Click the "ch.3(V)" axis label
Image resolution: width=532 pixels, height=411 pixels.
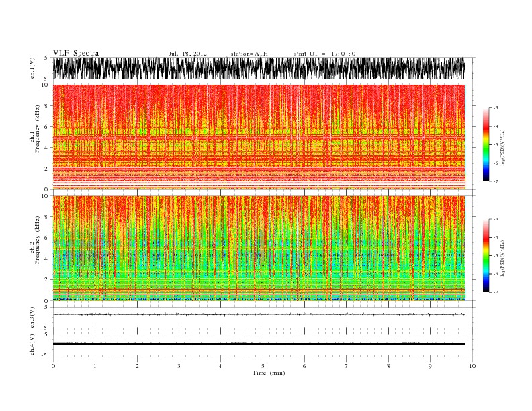(x=32, y=318)
